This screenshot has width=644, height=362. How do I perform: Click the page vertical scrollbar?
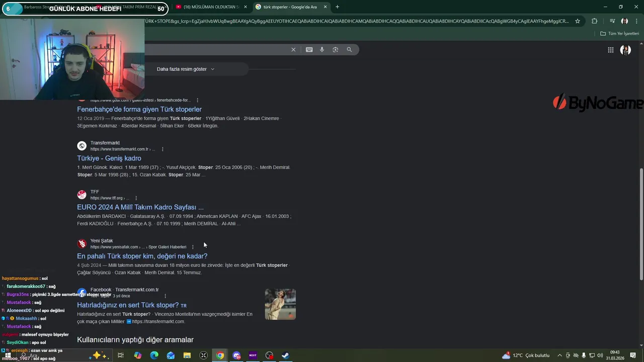point(641,224)
